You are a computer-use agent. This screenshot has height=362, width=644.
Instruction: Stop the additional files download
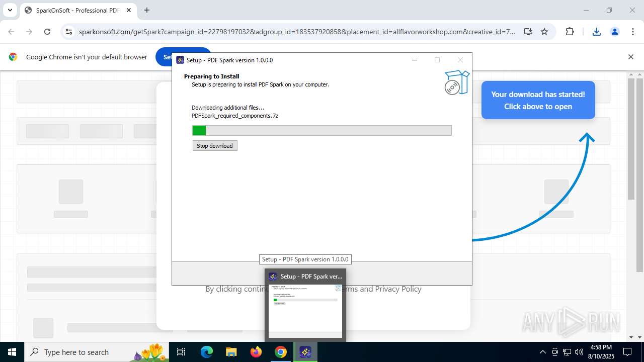(x=215, y=146)
